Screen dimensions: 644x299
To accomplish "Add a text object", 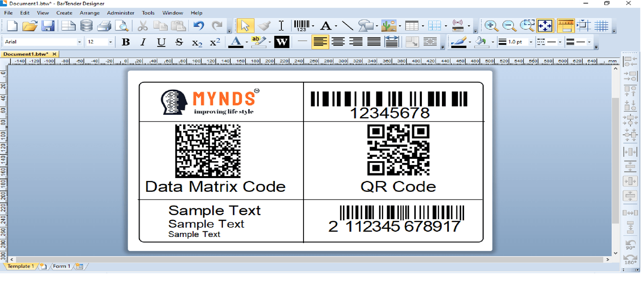I will point(326,26).
